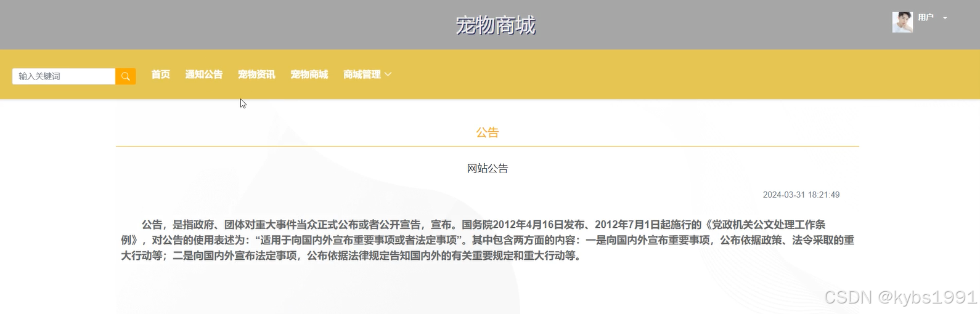This screenshot has height=314, width=980.
Task: Click the orange search magnifier button
Action: tap(126, 76)
